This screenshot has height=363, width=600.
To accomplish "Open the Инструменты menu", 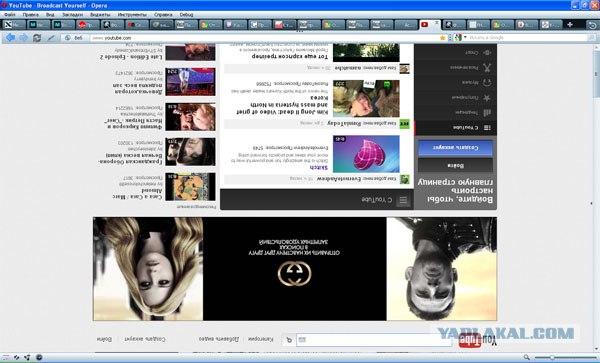I will click(132, 15).
